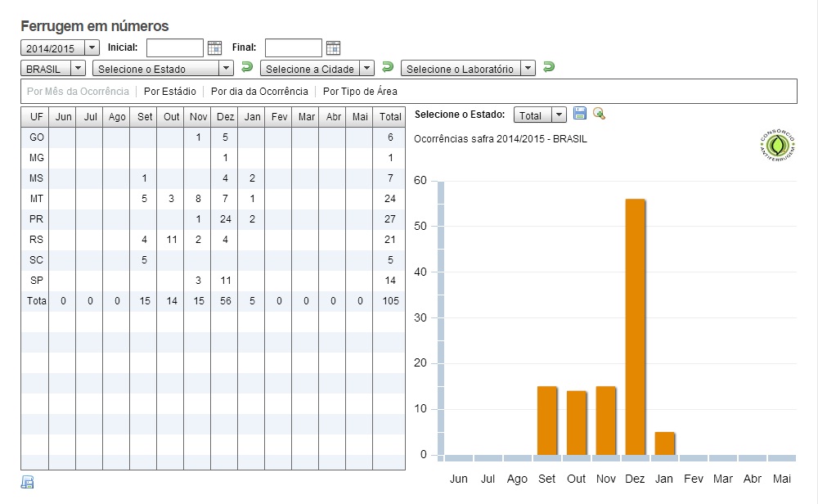Viewport: 818px width, 504px height.
Task: Save the chart using the floppy disk icon
Action: [580, 113]
